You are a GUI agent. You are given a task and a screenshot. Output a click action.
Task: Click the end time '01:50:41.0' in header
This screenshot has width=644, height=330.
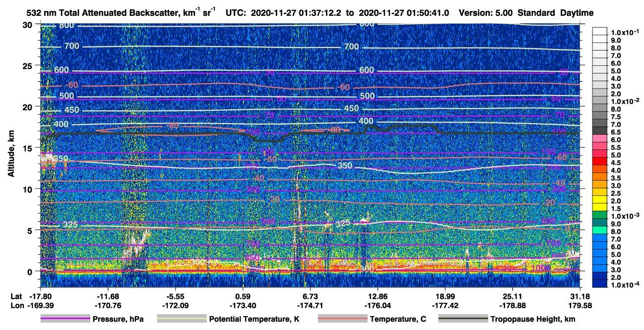click(428, 12)
